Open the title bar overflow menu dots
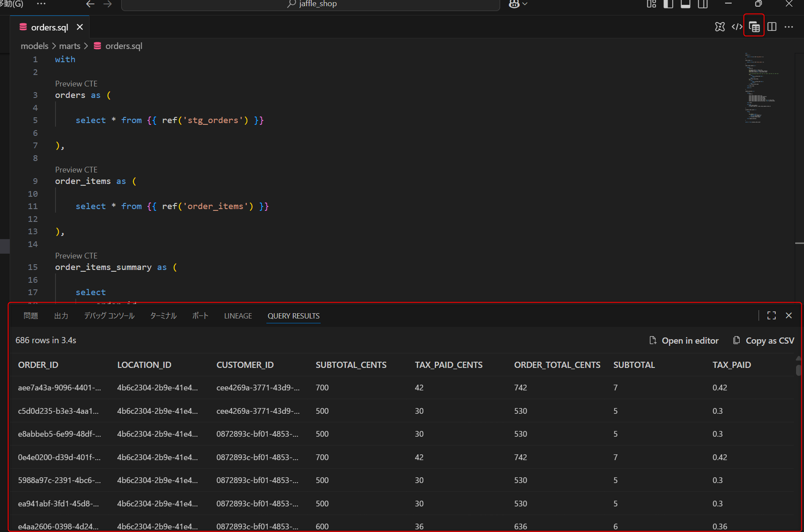804x532 pixels. [x=41, y=4]
